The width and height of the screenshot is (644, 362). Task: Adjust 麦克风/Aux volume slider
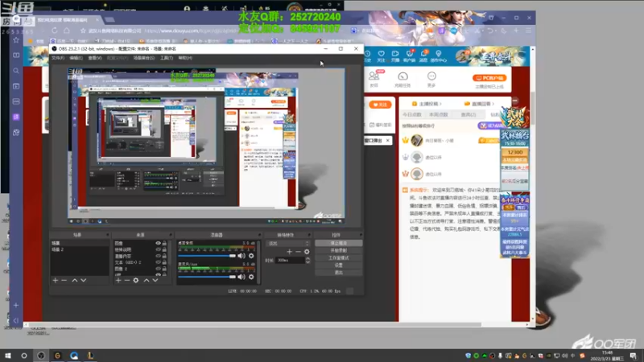click(207, 277)
